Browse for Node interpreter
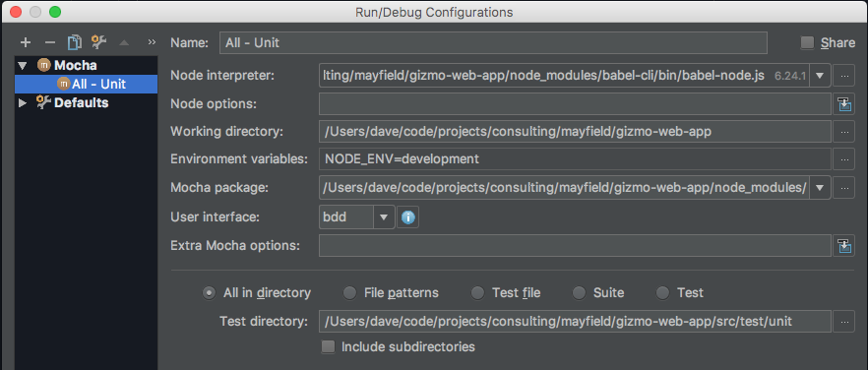Image resolution: width=868 pixels, height=370 pixels. pyautogui.click(x=844, y=76)
